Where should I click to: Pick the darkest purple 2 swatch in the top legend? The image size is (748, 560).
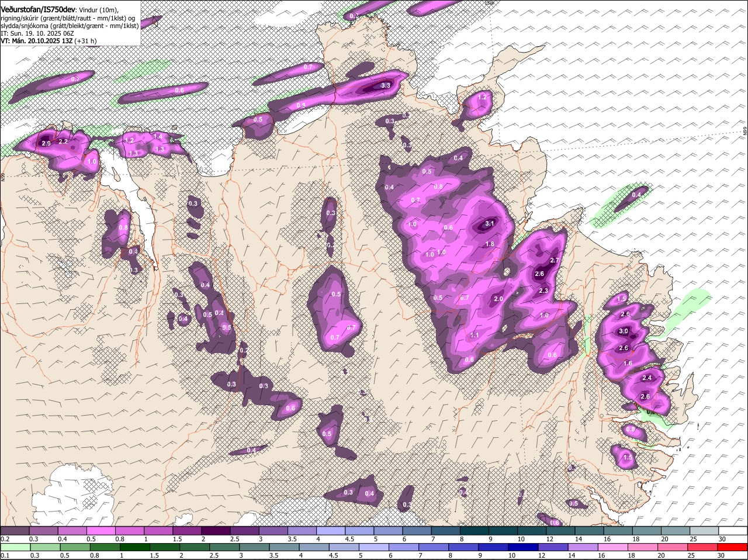pos(216,531)
